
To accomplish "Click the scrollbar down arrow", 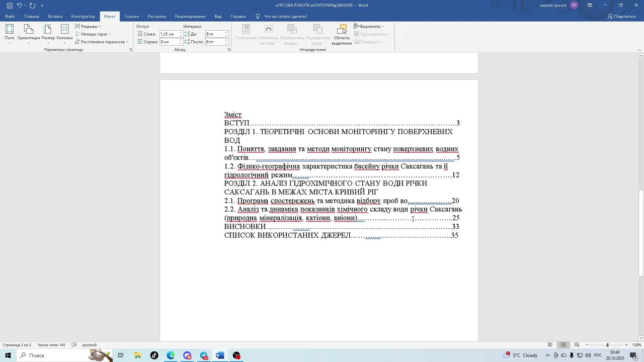I will pos(641,338).
